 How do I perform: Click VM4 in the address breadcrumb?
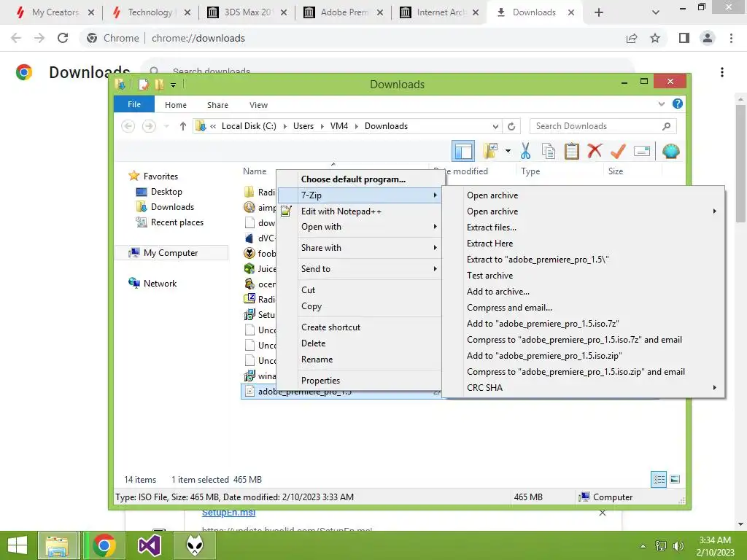pyautogui.click(x=338, y=126)
